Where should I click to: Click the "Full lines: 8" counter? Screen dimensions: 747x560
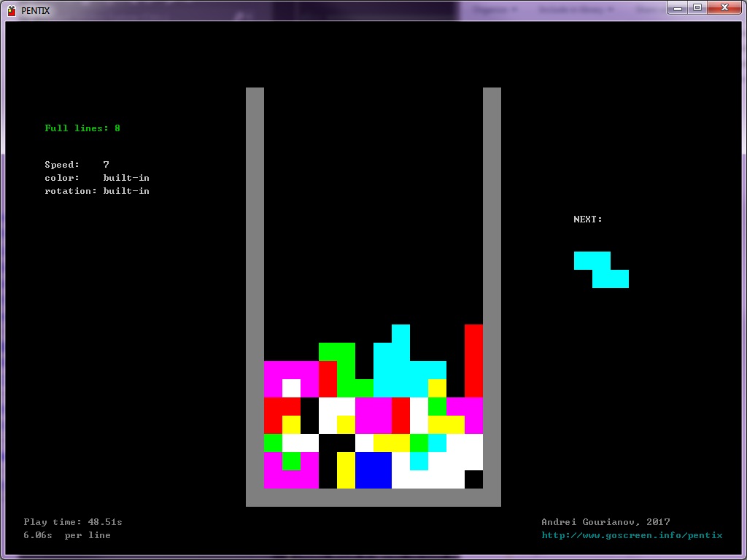(82, 128)
